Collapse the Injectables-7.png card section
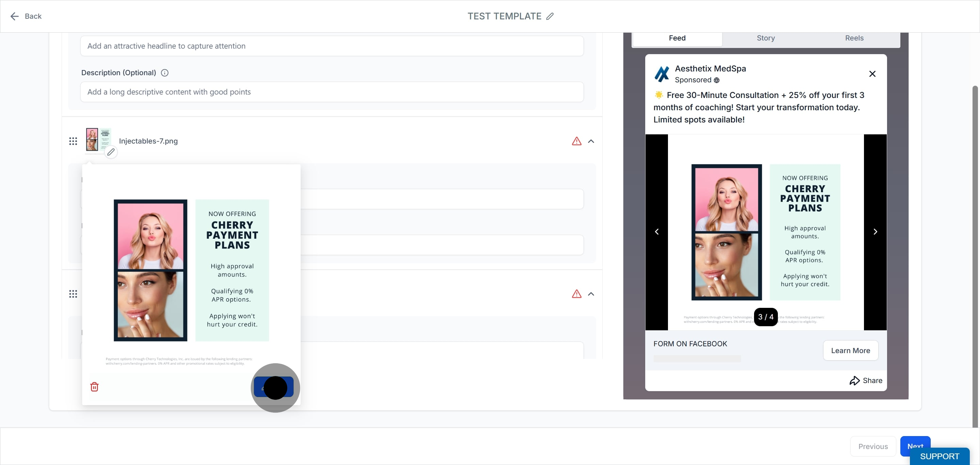This screenshot has height=465, width=980. [591, 142]
